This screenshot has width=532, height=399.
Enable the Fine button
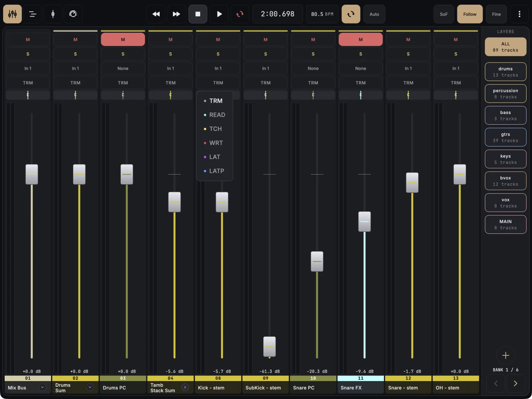click(496, 14)
